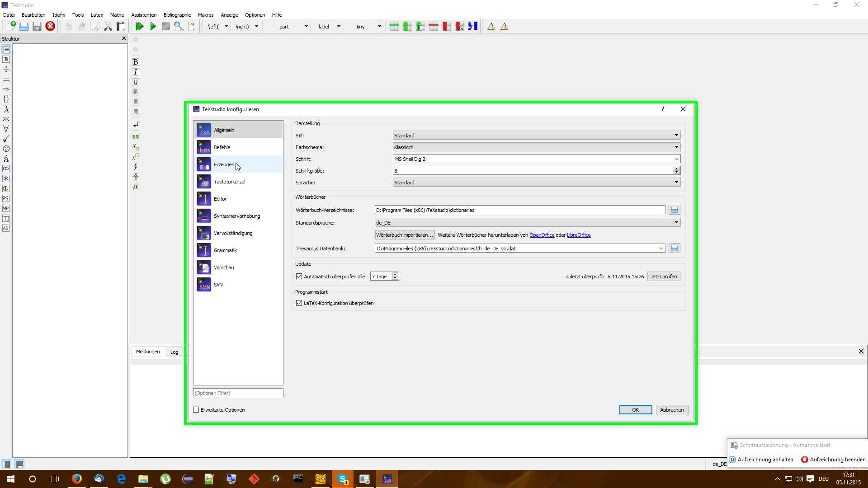Screen dimensions: 868x488
Task: Select Syntaxhervorhebung settings category
Action: coord(238,216)
